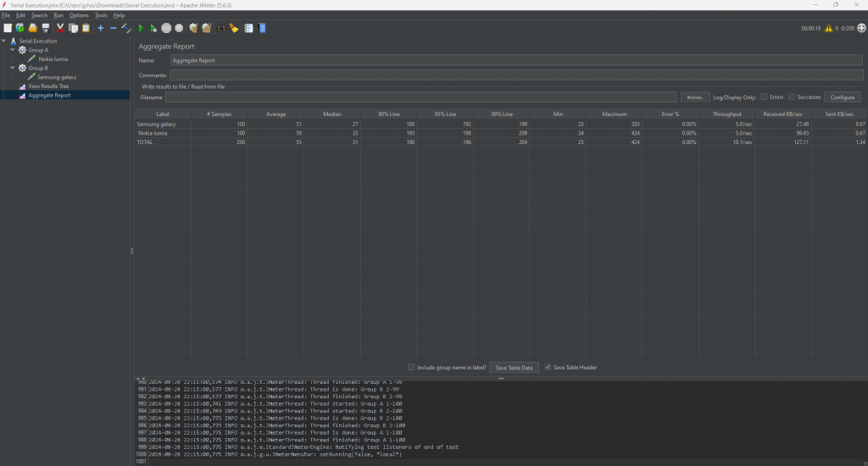Collapse the Group A tree node
868x466 pixels.
coord(13,50)
